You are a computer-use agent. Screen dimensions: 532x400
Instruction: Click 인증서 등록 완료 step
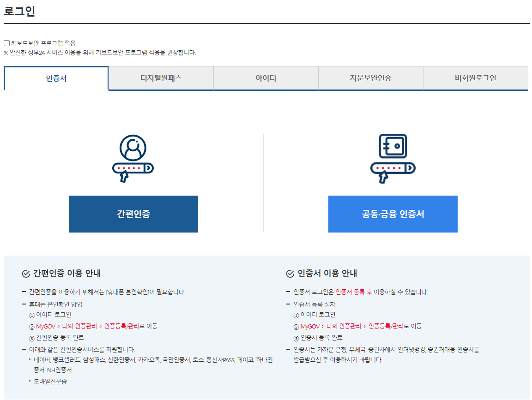pos(321,338)
